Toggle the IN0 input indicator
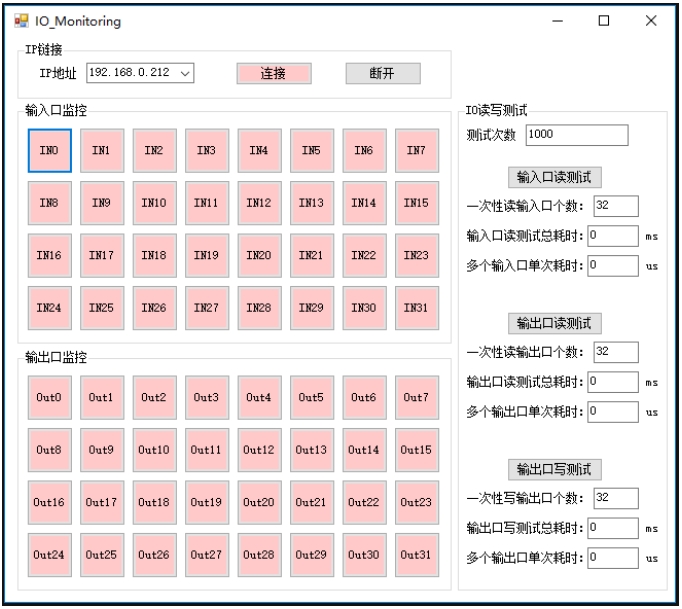Image resolution: width=682 pixels, height=609 pixels. 50,151
